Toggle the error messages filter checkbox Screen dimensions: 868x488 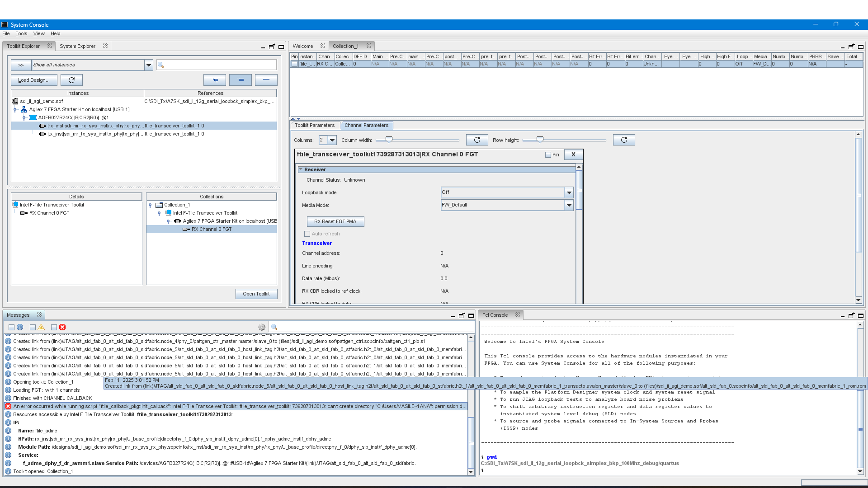[54, 327]
